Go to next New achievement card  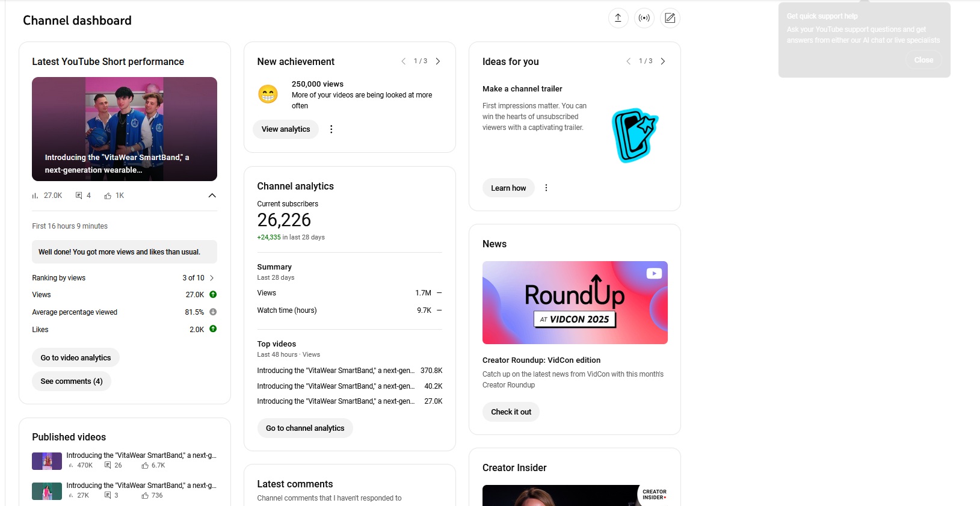coord(438,61)
